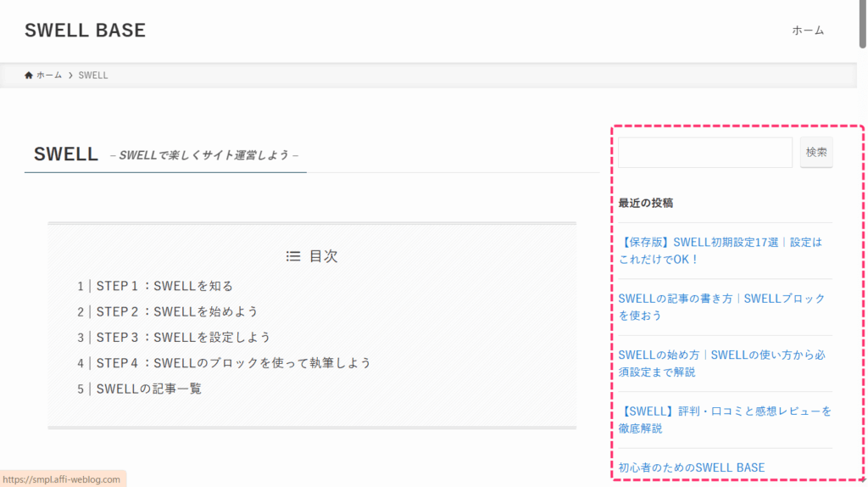Click the vertical page scrollbar thumb
The image size is (868, 487).
pos(862,24)
